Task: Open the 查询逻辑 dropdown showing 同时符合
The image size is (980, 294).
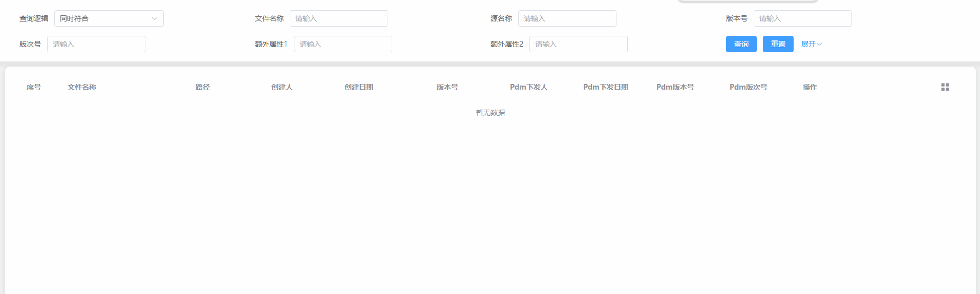Action: (x=109, y=18)
